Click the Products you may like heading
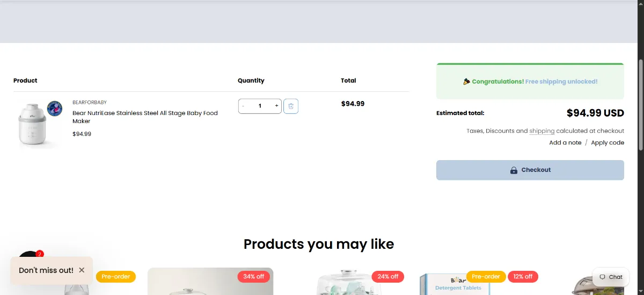This screenshot has width=644, height=295. [x=319, y=244]
